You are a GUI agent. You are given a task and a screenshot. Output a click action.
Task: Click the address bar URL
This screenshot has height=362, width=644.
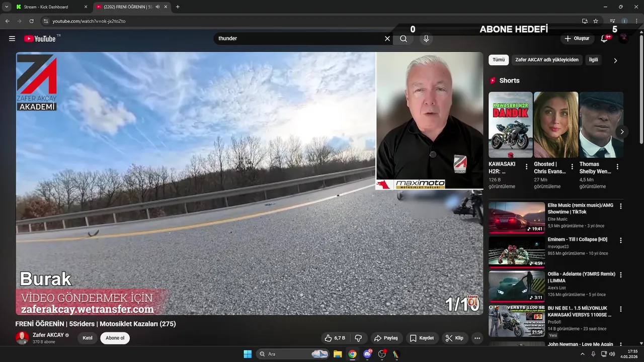(89, 21)
